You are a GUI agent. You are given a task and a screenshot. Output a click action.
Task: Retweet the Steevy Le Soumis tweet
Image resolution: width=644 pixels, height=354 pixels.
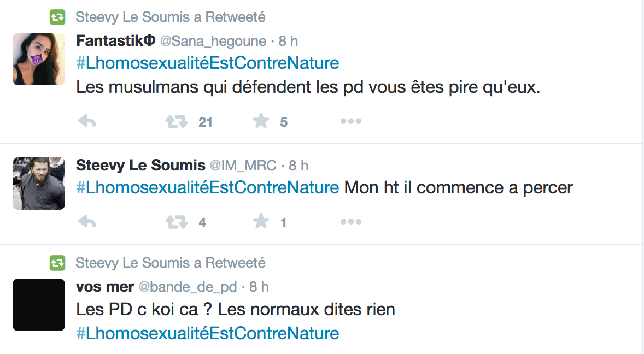point(177,222)
